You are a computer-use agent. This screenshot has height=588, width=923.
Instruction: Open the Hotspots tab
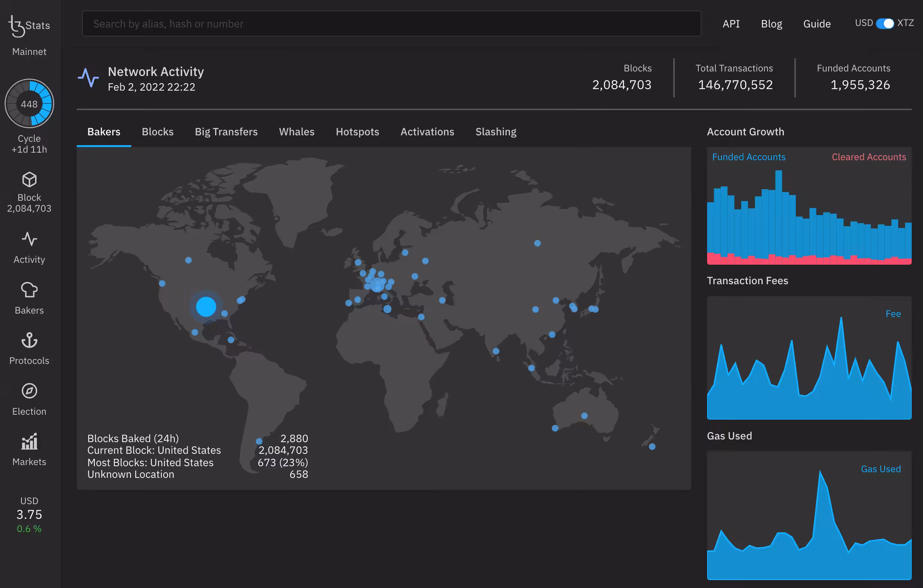(357, 132)
